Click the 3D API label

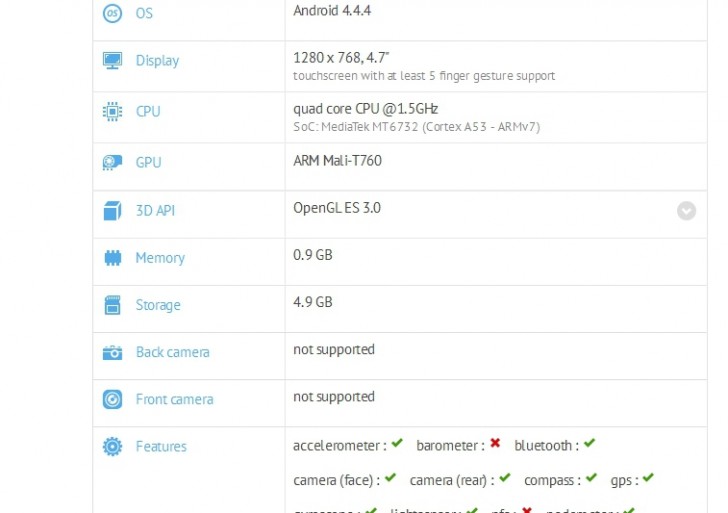pyautogui.click(x=155, y=211)
